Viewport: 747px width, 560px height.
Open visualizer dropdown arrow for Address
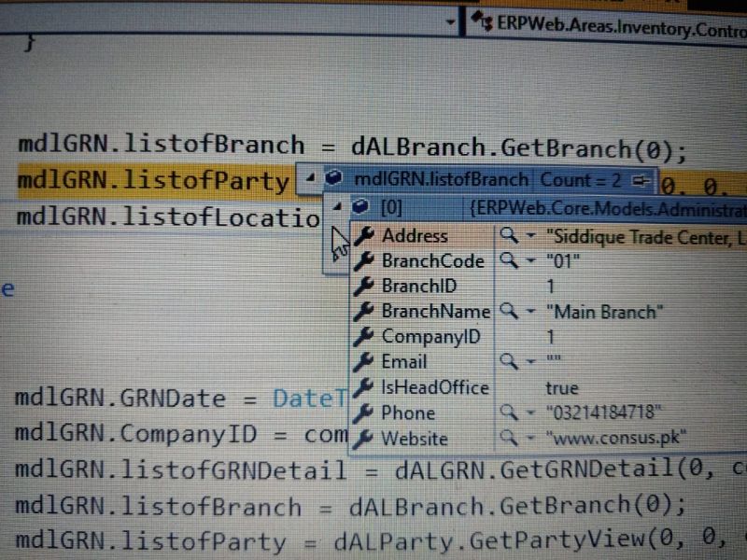coord(530,235)
